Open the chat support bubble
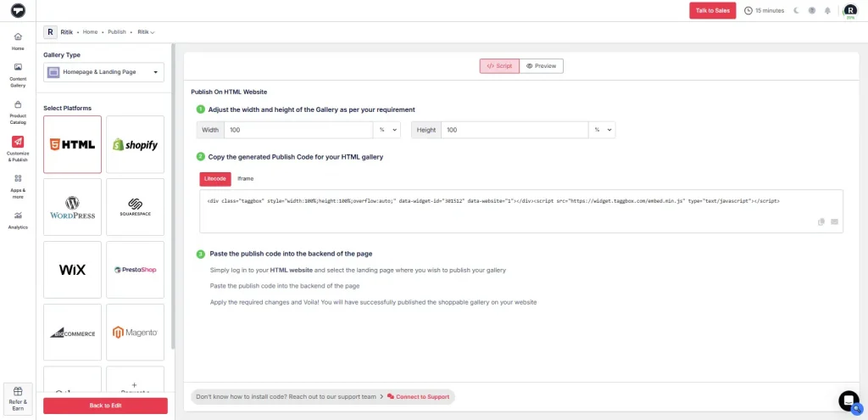This screenshot has height=420, width=868. point(848,400)
